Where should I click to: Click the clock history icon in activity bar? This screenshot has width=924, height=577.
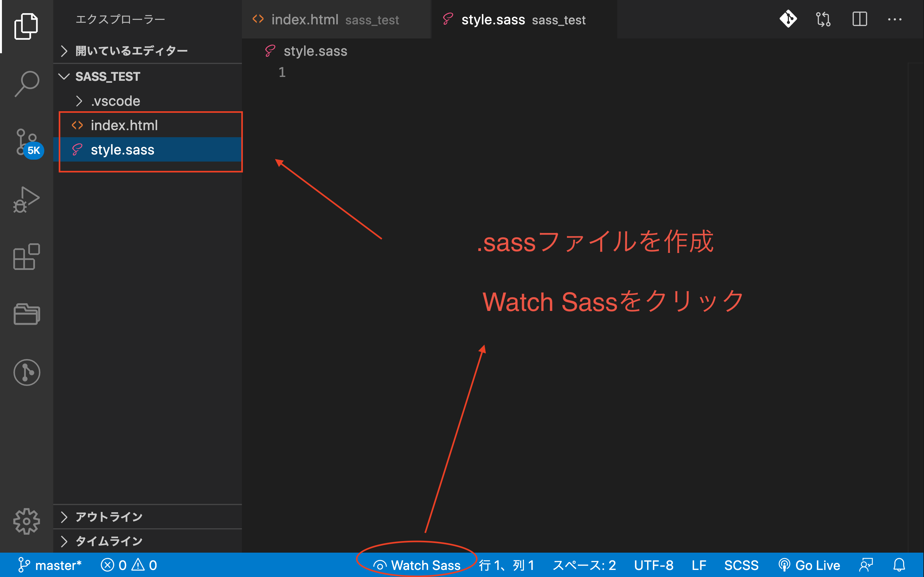point(27,372)
